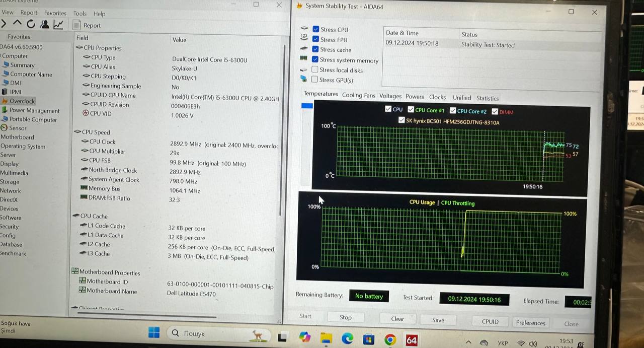The width and height of the screenshot is (644, 348).
Task: Open the View menu
Action: click(8, 13)
